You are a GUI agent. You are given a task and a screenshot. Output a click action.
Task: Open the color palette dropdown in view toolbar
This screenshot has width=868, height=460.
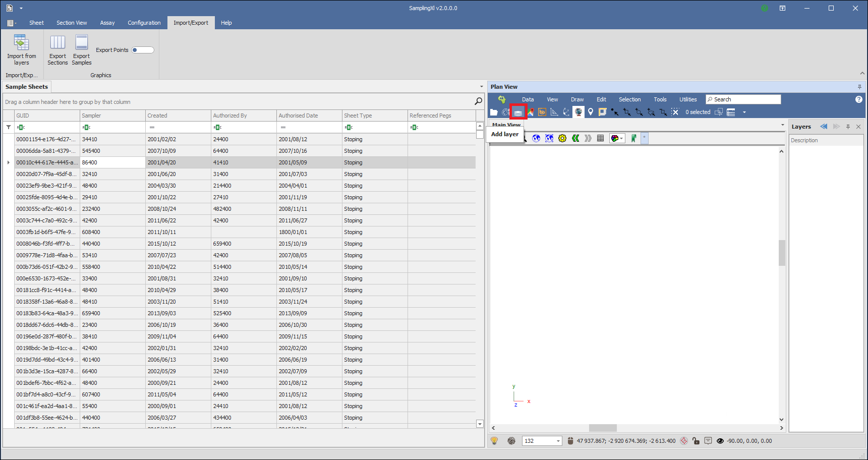click(617, 138)
